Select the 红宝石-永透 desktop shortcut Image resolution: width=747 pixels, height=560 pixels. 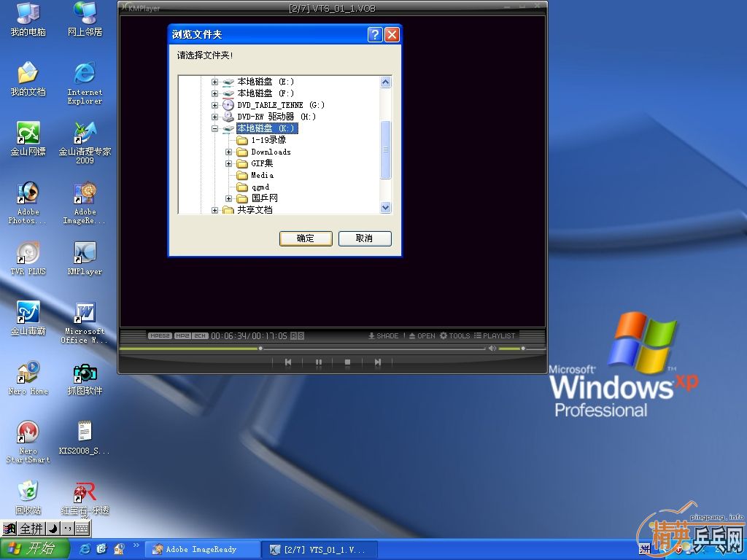tap(85, 497)
